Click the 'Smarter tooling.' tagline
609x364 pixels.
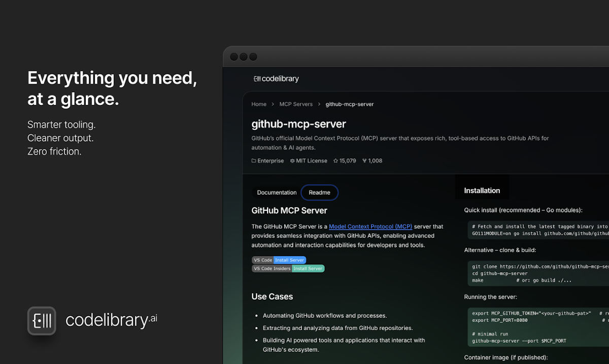[61, 125]
